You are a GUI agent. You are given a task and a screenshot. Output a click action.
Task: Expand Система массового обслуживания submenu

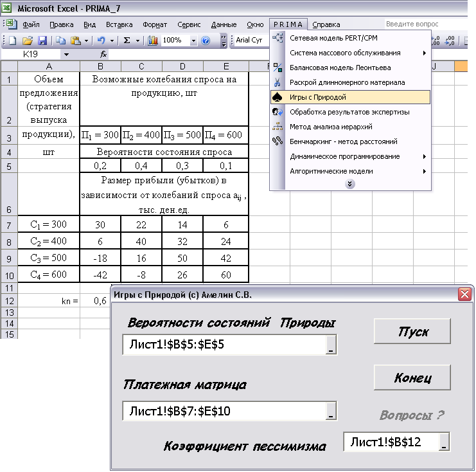[425, 53]
